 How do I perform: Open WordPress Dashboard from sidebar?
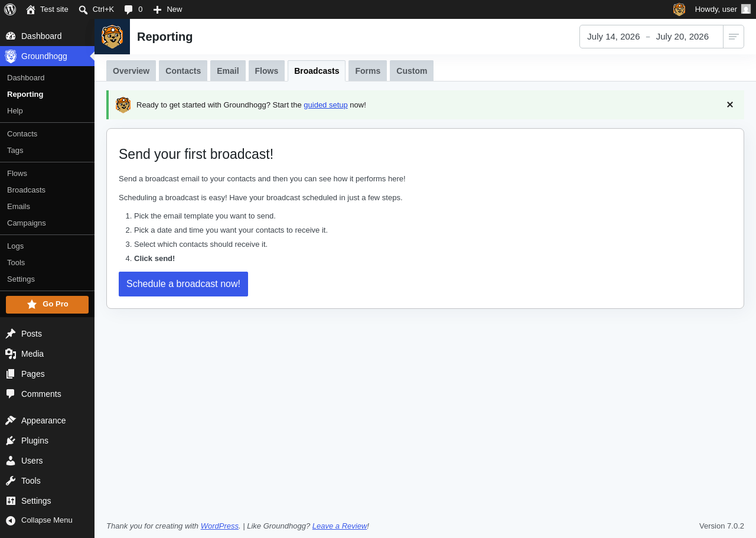pyautogui.click(x=47, y=36)
